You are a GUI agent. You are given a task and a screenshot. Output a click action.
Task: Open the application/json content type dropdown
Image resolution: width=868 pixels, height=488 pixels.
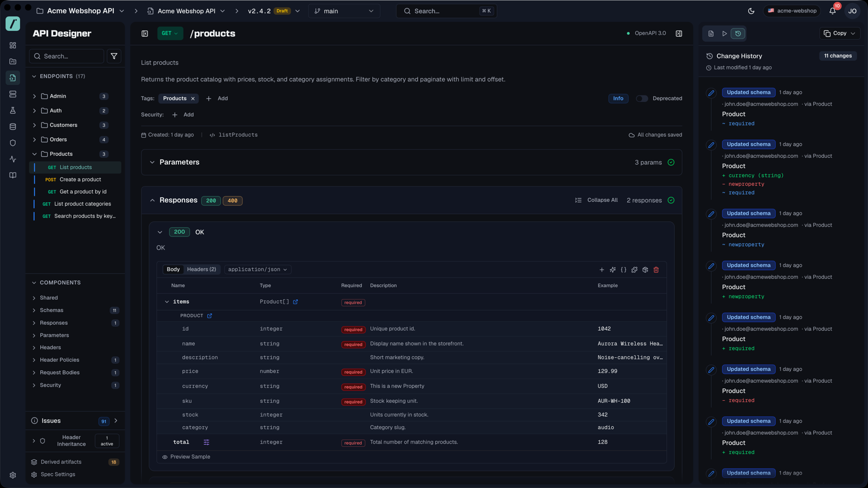258,269
